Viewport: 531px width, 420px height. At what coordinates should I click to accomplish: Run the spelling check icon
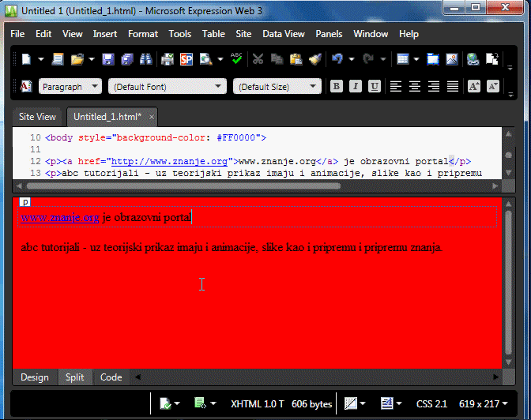[236, 59]
